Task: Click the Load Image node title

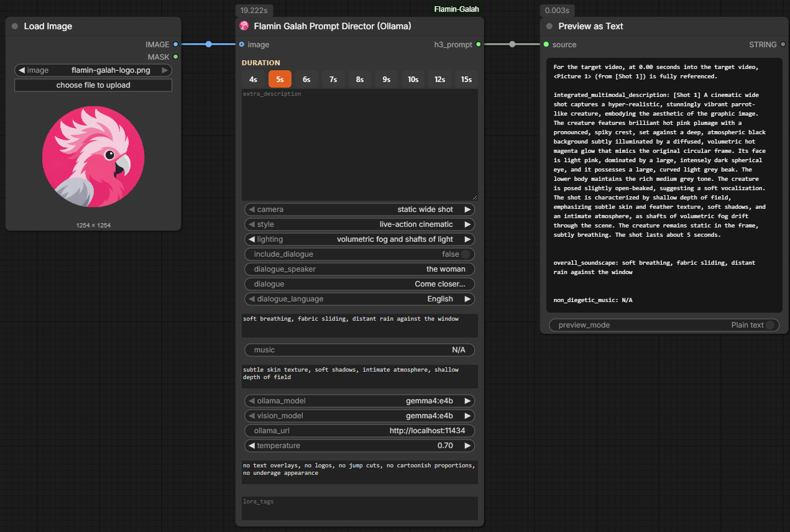Action: coord(48,26)
